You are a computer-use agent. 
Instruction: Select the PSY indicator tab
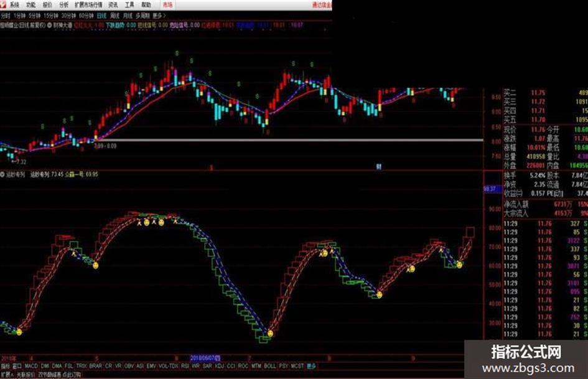[x=284, y=366]
